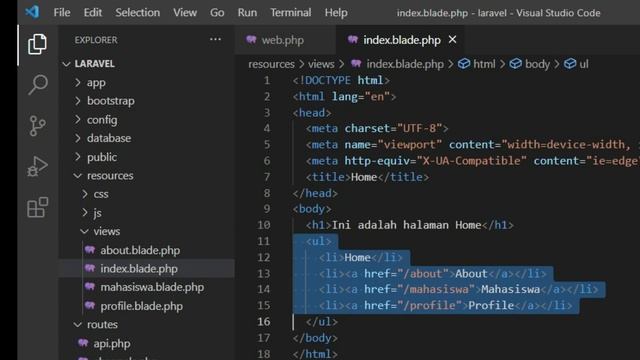Open the Edit menu
The height and width of the screenshot is (360, 640).
coord(93,13)
